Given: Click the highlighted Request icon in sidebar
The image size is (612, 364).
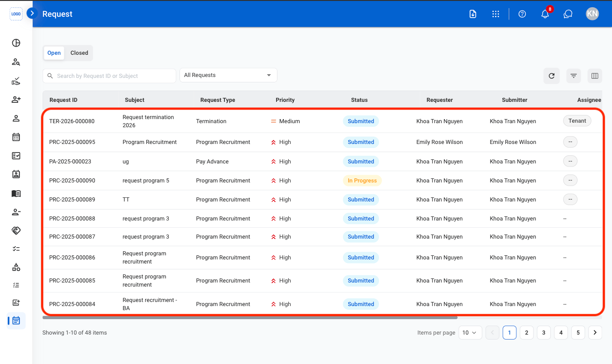Looking at the screenshot, I should click(16, 321).
